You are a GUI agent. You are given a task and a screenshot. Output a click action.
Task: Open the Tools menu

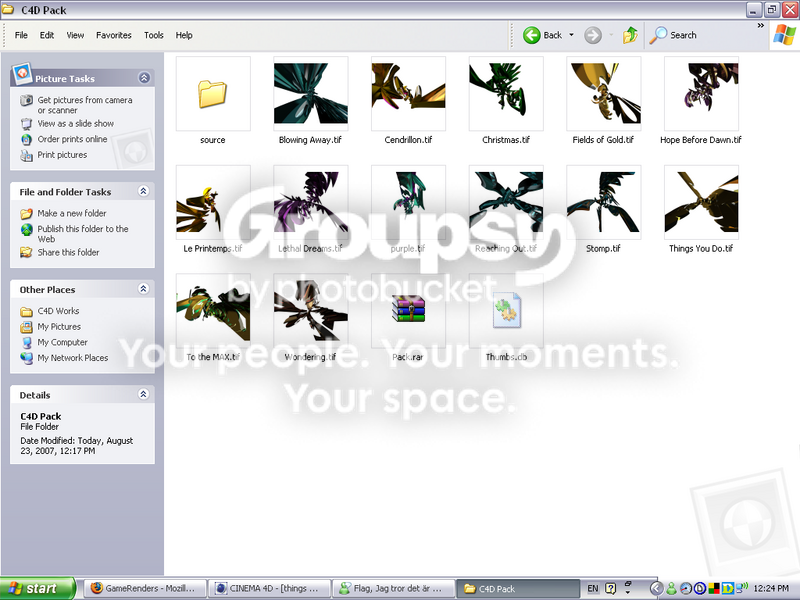point(154,35)
